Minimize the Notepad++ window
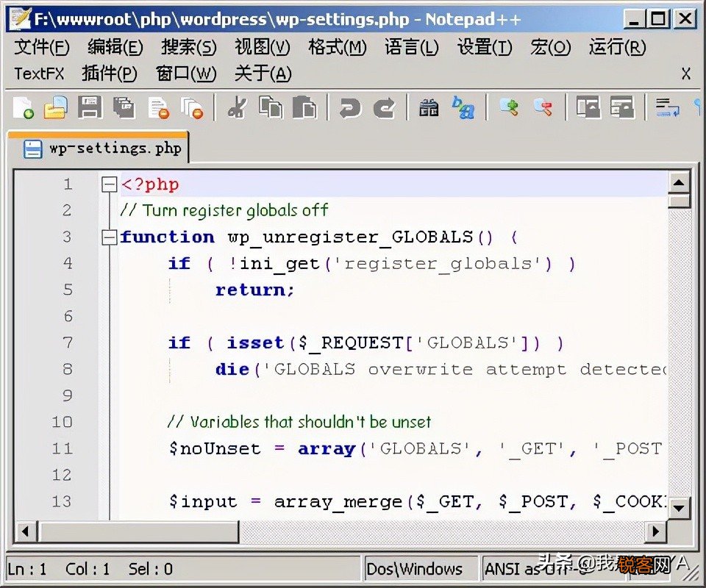 (x=634, y=19)
